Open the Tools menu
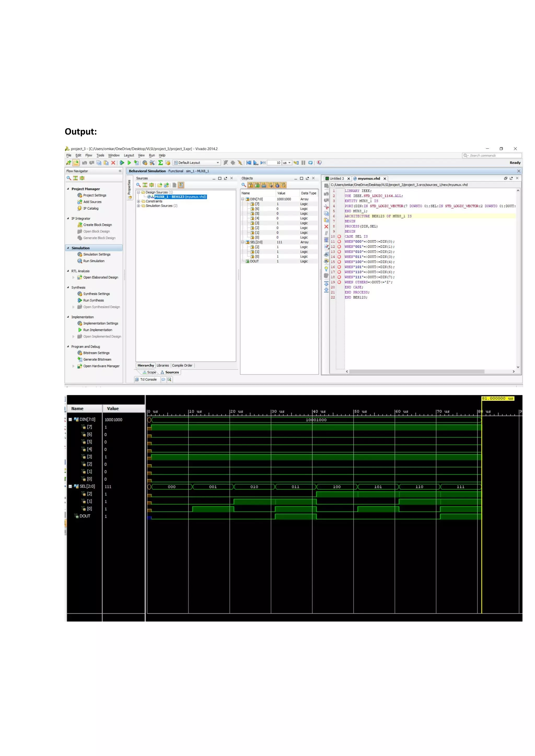 pos(100,155)
